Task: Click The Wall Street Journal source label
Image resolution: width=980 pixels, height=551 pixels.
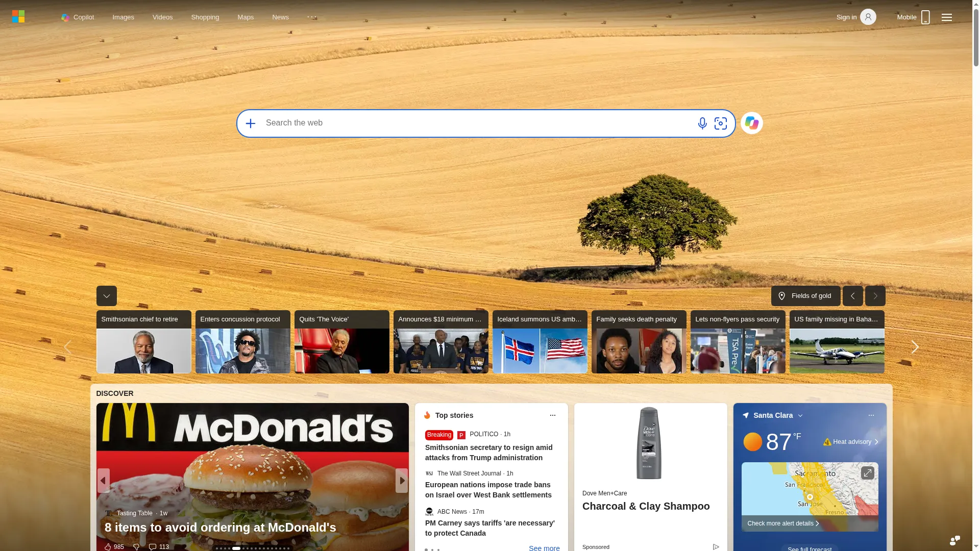Action: click(469, 473)
